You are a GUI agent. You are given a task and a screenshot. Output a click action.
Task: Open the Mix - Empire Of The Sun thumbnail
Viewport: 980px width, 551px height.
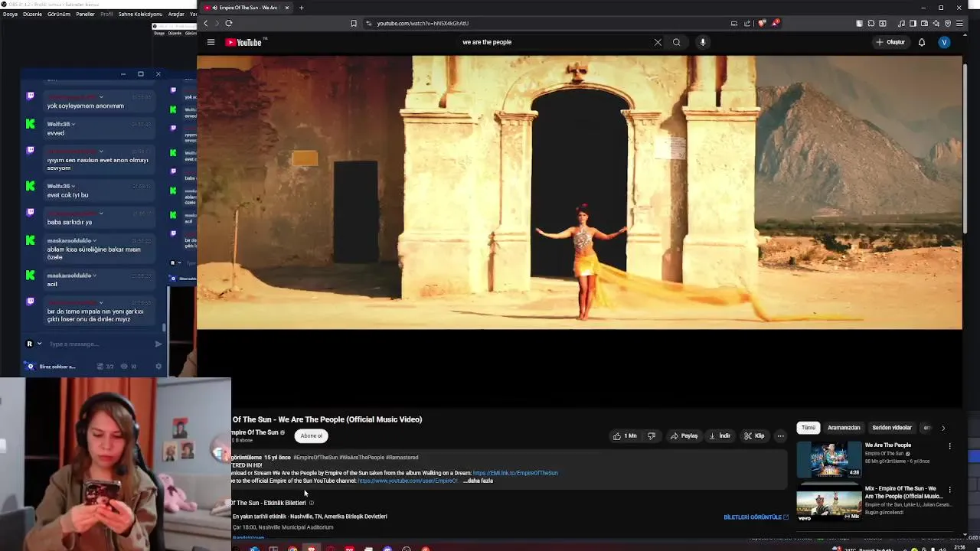point(829,504)
